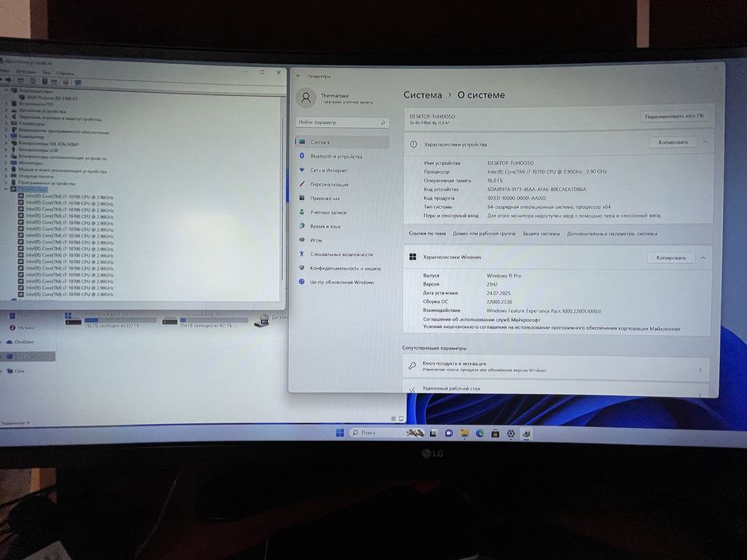Collapse the Процессоры node in Device Manager

coord(6,190)
